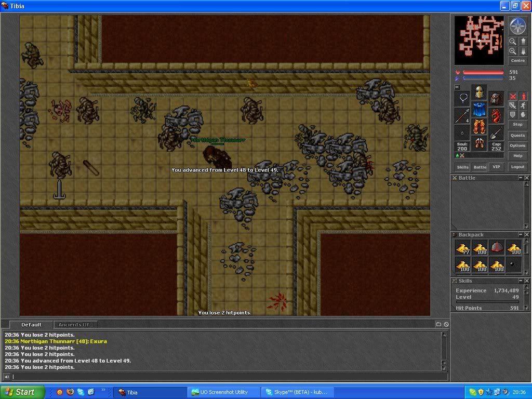Click the golden legs equipment slot

click(479, 127)
